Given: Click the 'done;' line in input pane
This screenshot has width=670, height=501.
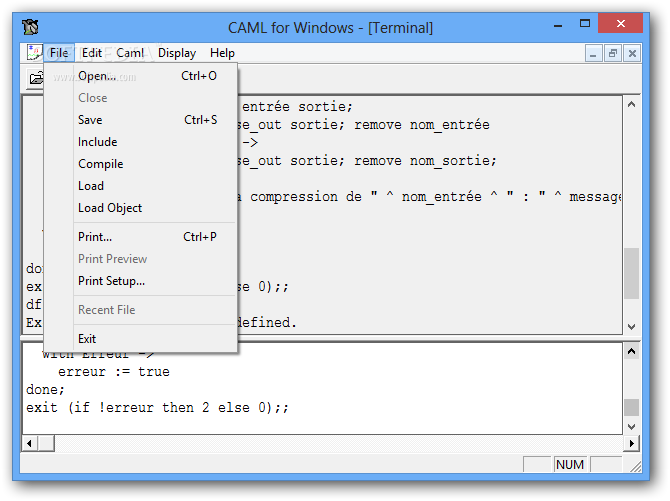Looking at the screenshot, I should point(45,390).
